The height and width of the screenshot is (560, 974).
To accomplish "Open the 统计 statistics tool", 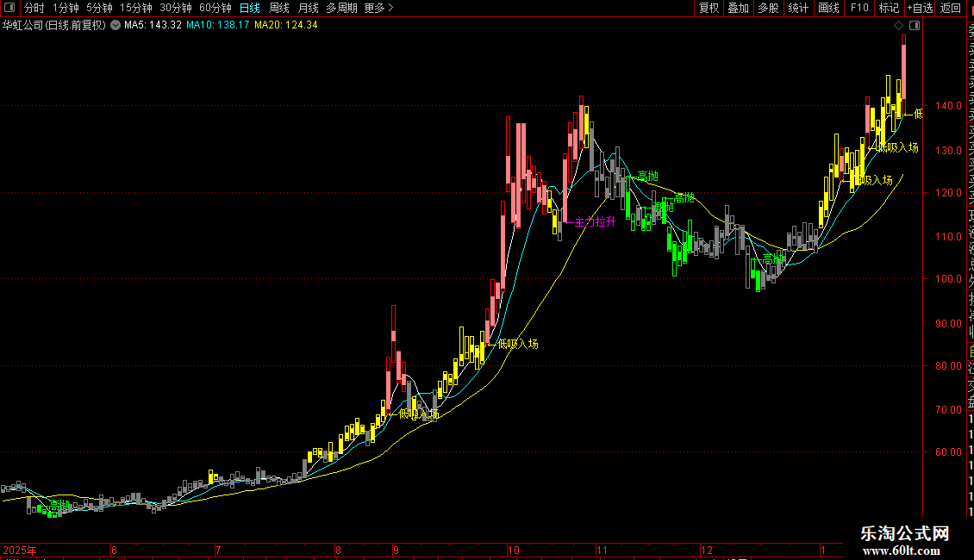I will pyautogui.click(x=797, y=8).
